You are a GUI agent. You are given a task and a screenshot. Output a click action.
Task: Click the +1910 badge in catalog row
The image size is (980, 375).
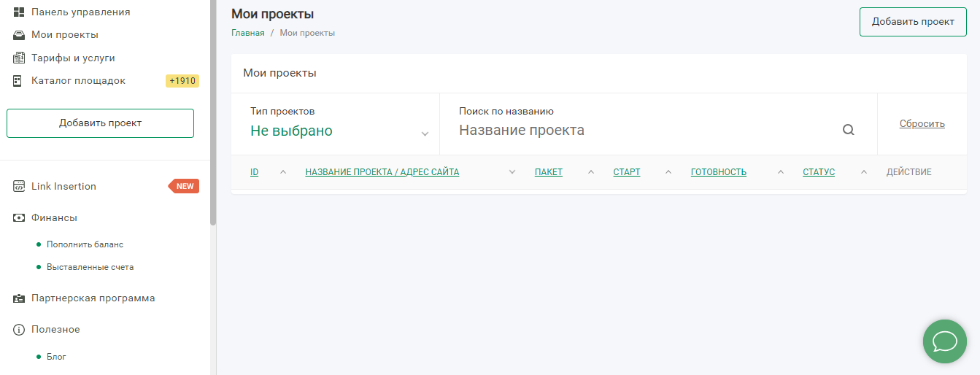point(182,81)
